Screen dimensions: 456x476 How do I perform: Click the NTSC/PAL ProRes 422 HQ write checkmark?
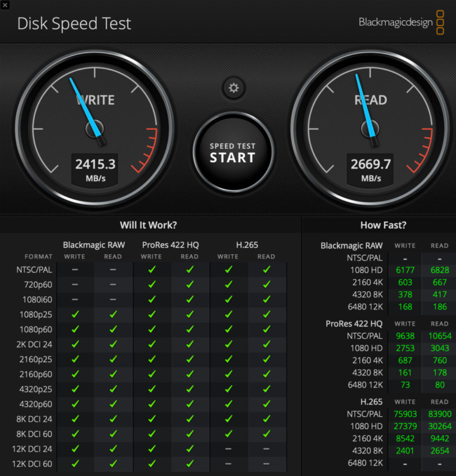pyautogui.click(x=152, y=269)
